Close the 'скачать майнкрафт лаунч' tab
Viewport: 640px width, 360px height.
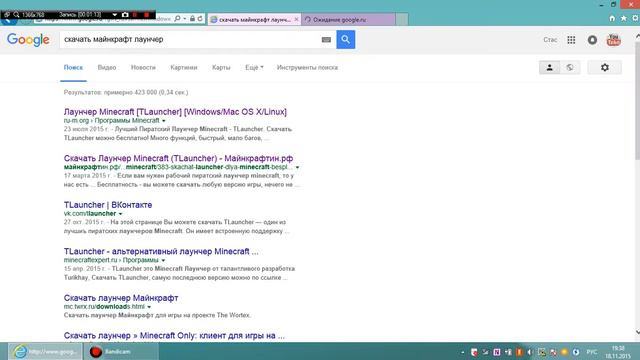[x=296, y=19]
